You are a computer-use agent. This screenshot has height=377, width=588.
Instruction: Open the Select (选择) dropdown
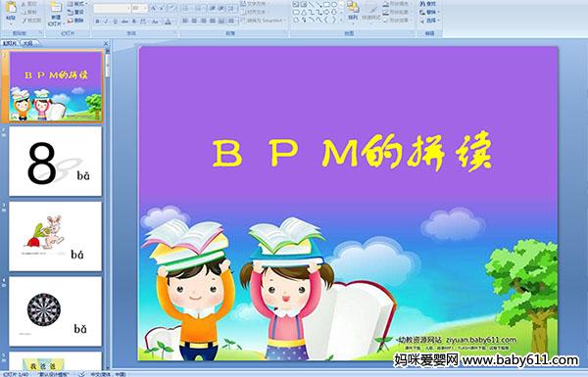(428, 21)
